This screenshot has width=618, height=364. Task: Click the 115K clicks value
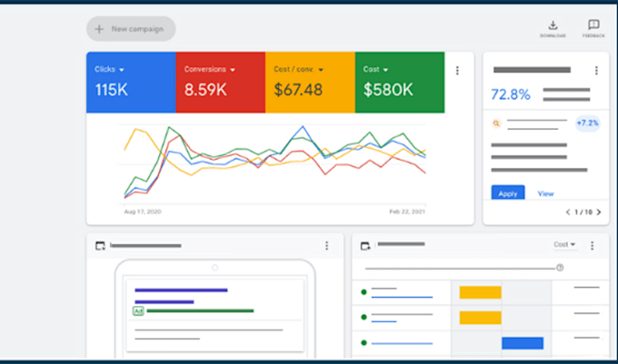click(111, 90)
